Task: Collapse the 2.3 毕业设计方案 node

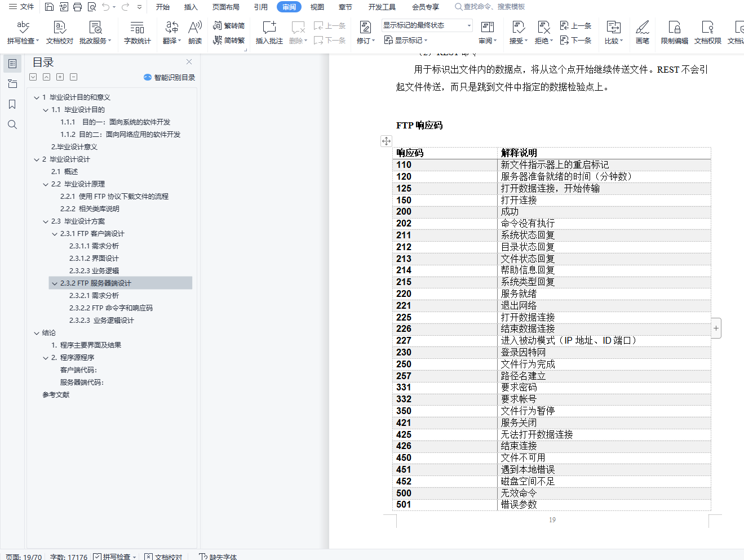Action: coord(46,221)
